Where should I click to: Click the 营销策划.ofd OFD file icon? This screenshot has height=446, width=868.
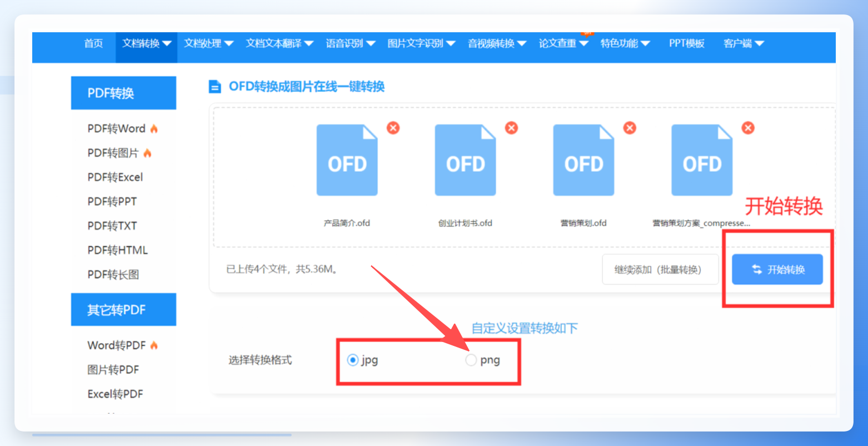click(x=584, y=160)
